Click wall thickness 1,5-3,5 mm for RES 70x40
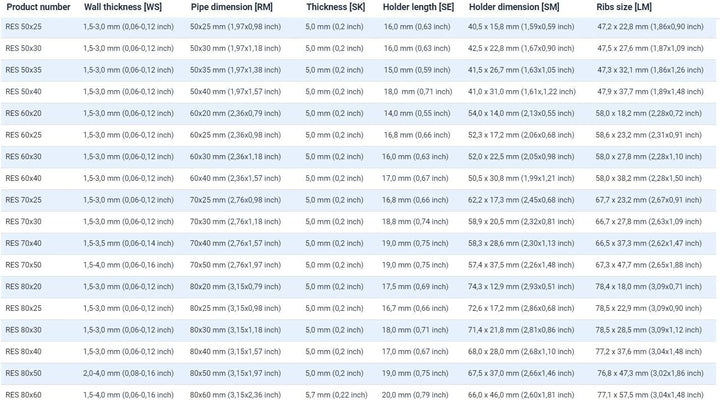The height and width of the screenshot is (401, 720). pos(129,243)
